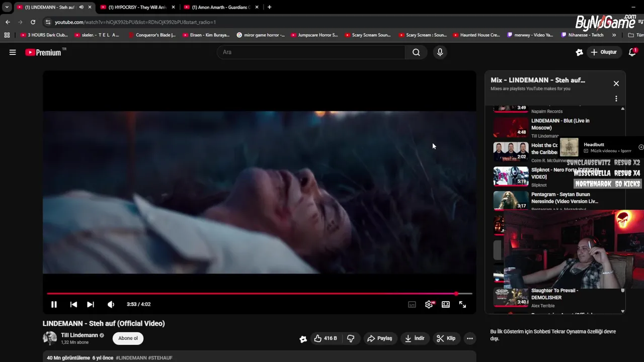The width and height of the screenshot is (644, 362).
Task: Close the Mix playlist panel
Action: [x=616, y=83]
